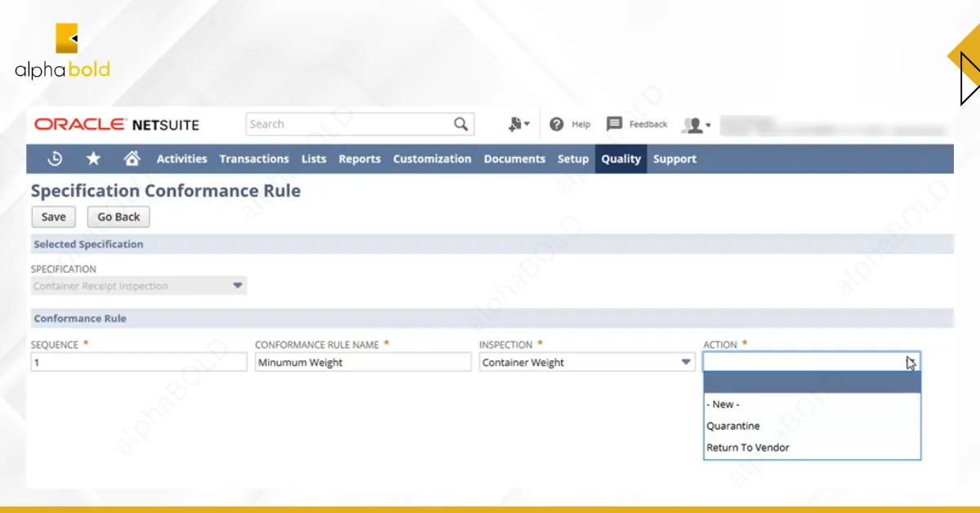Screen dimensions: 980x513
Task: Open the Setup menu
Action: coord(573,159)
